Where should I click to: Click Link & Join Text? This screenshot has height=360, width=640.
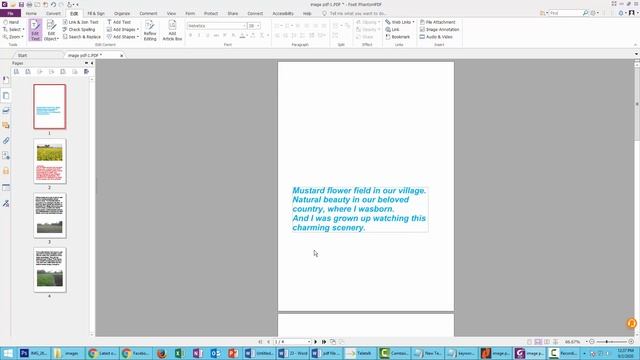pos(81,22)
